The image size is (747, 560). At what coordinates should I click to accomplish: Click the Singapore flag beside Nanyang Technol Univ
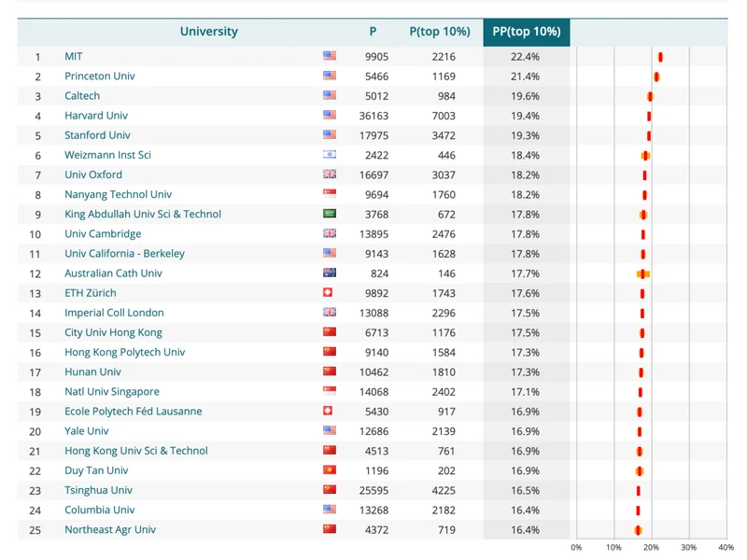pyautogui.click(x=329, y=194)
